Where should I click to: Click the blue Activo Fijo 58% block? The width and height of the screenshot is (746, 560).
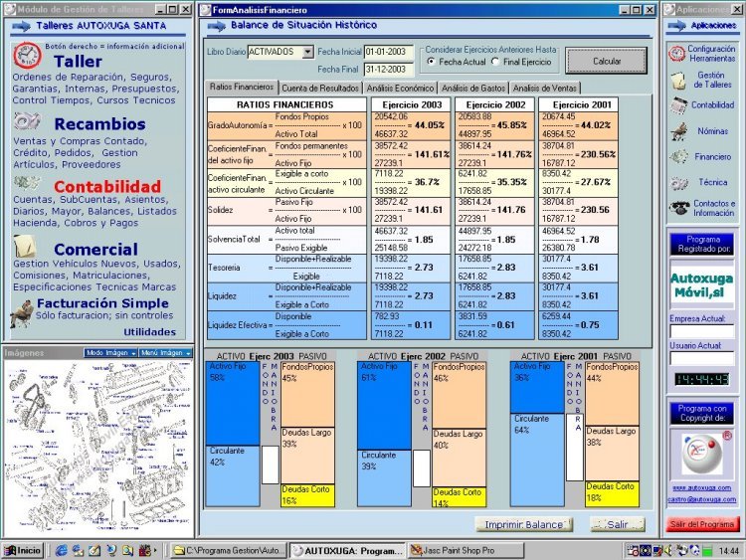coord(232,404)
